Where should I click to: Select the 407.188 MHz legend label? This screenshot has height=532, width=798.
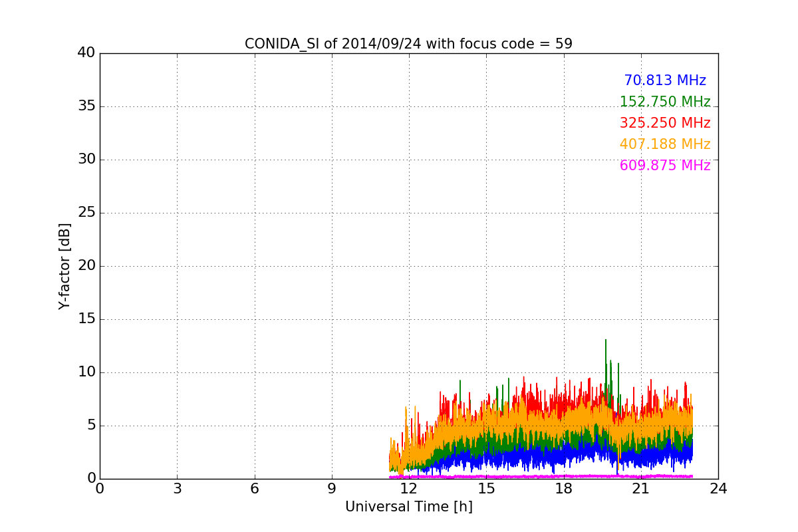[665, 144]
